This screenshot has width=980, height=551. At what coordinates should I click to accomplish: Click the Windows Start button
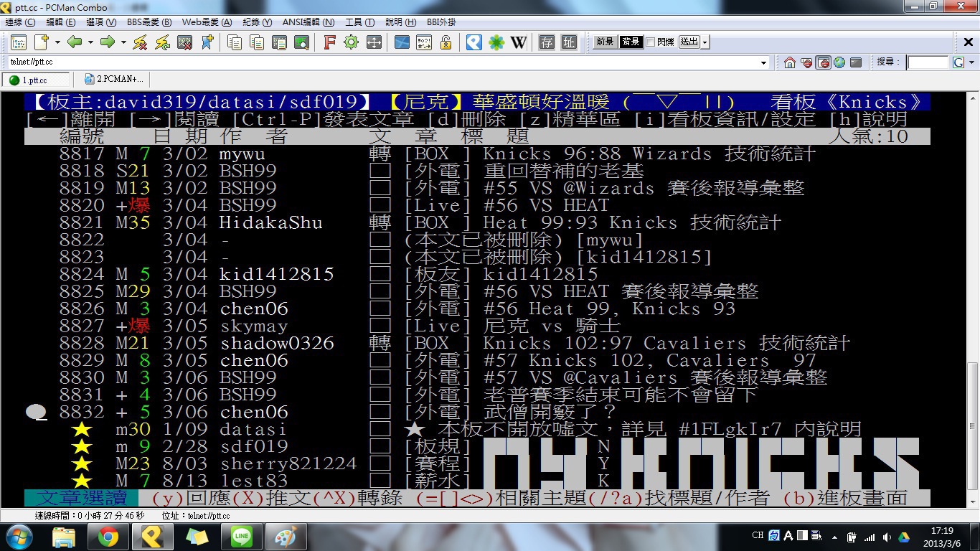click(x=18, y=536)
